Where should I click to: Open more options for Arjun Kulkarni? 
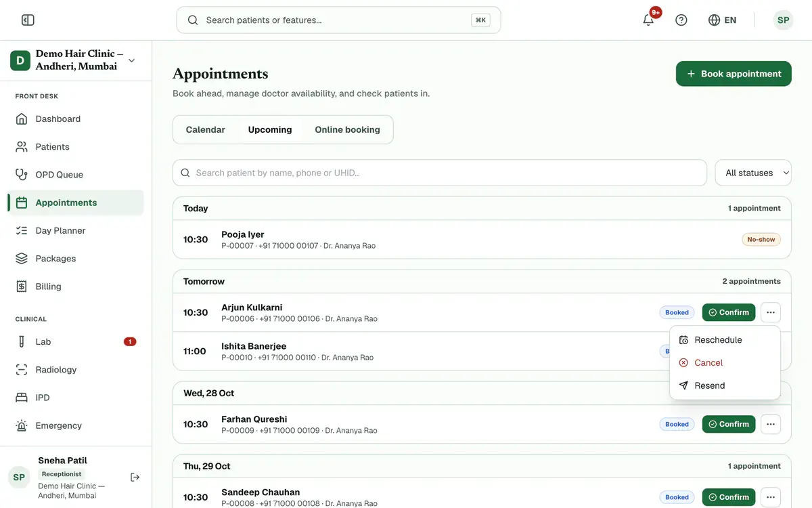pyautogui.click(x=771, y=312)
